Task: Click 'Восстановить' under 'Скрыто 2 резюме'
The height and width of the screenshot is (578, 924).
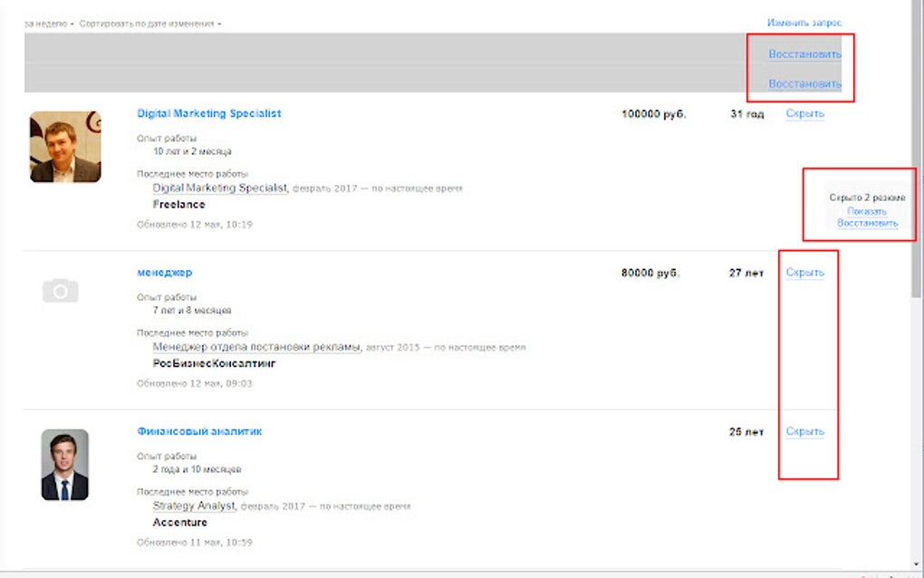Action: click(x=867, y=223)
